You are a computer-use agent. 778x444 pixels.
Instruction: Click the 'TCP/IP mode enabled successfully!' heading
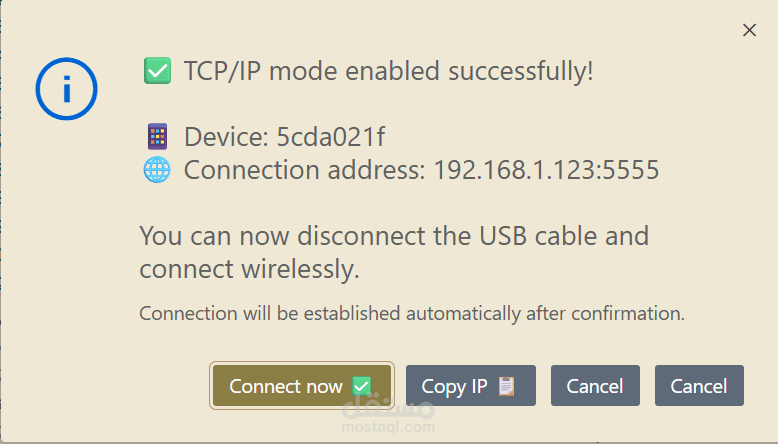point(389,71)
